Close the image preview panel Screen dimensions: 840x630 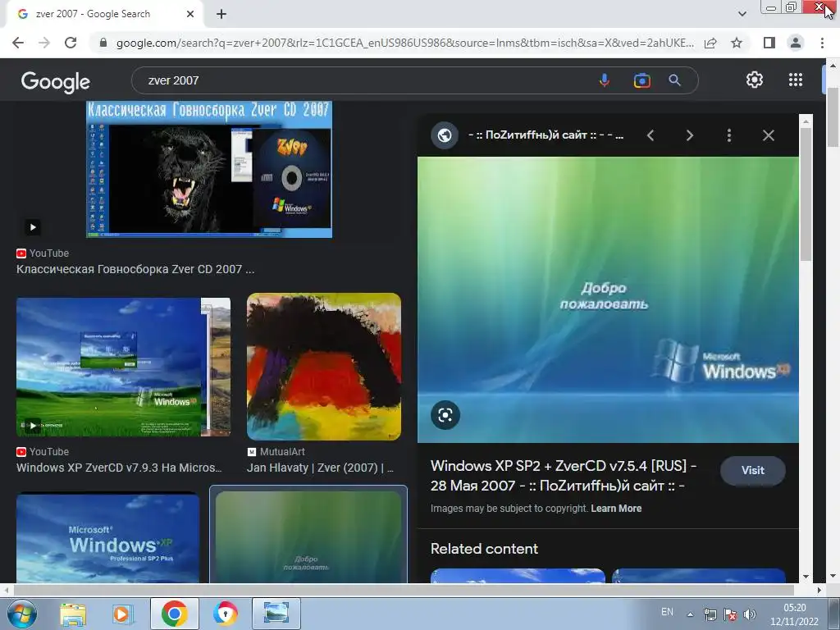[x=768, y=135]
